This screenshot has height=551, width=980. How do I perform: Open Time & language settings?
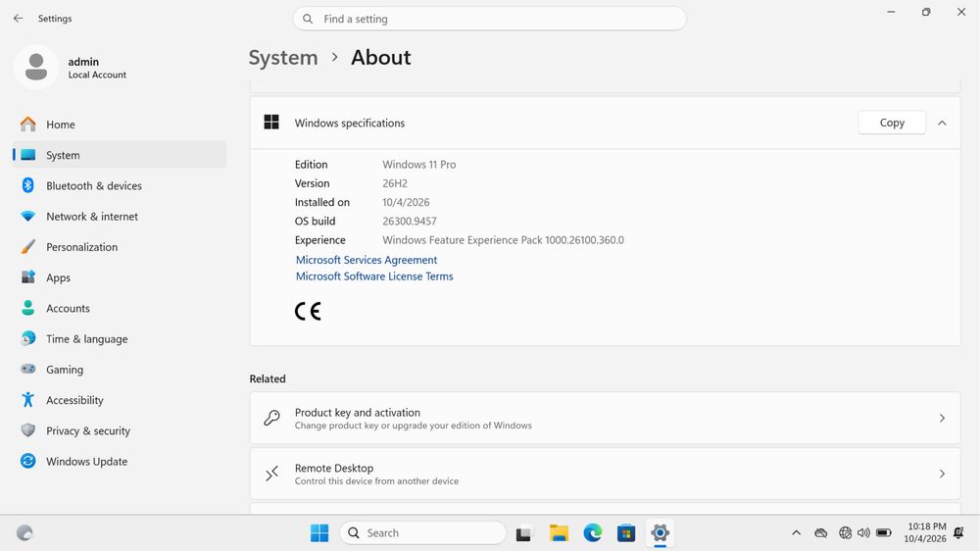(120, 339)
